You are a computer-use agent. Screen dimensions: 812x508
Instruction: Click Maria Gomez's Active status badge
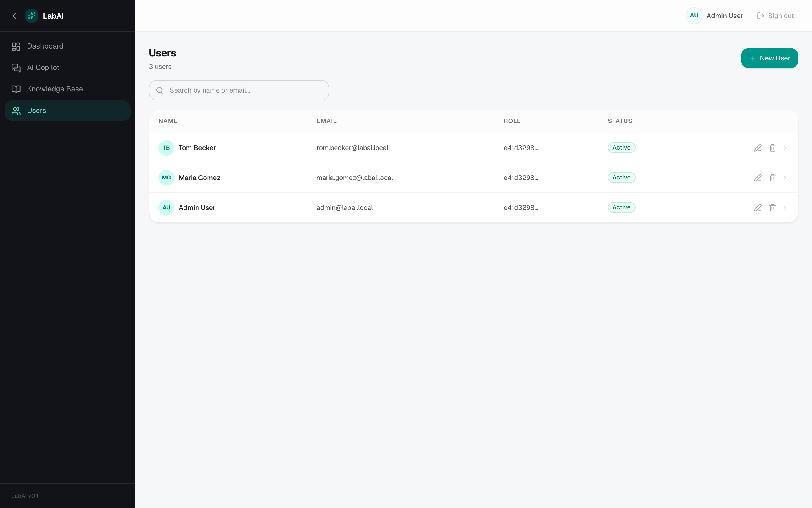[621, 178]
